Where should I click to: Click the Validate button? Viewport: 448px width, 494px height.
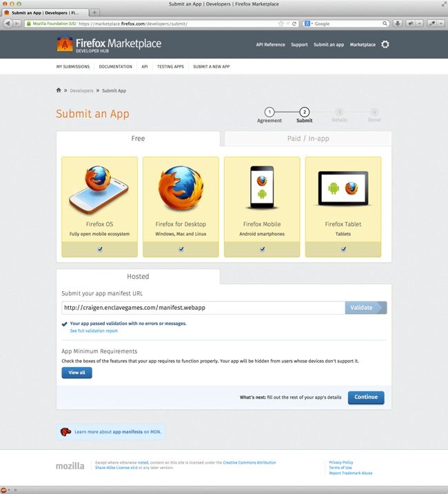[x=366, y=308]
